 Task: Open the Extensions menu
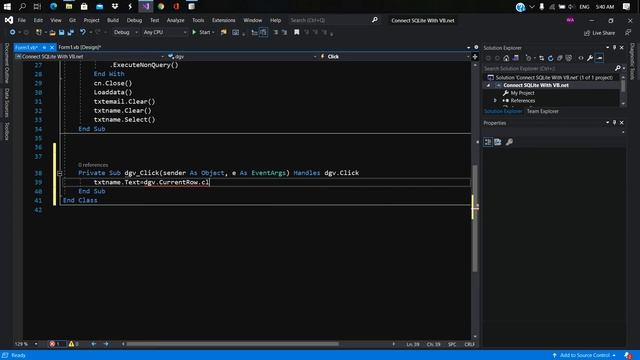[224, 20]
